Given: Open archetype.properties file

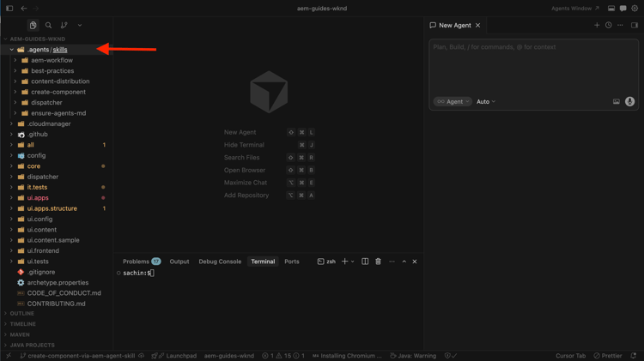Looking at the screenshot, I should pos(57,283).
